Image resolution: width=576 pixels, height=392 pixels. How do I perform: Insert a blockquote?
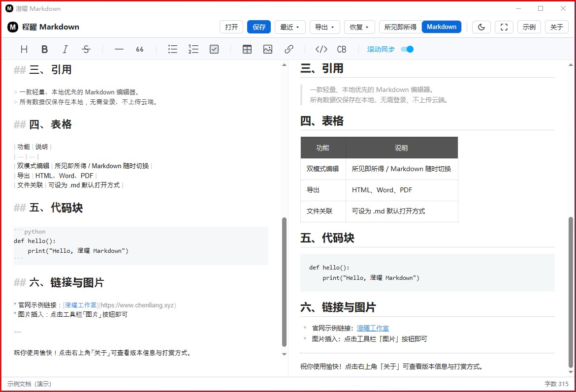pos(140,49)
